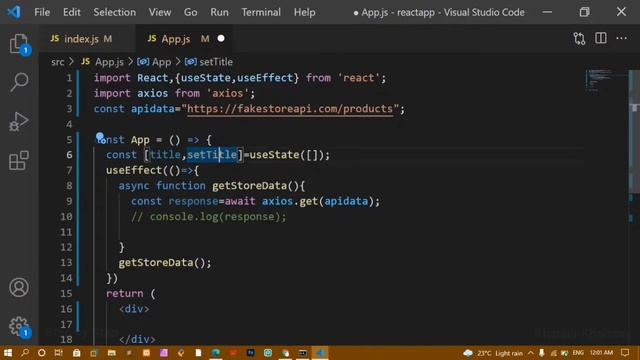Open the Search view in the activity bar

[19, 82]
